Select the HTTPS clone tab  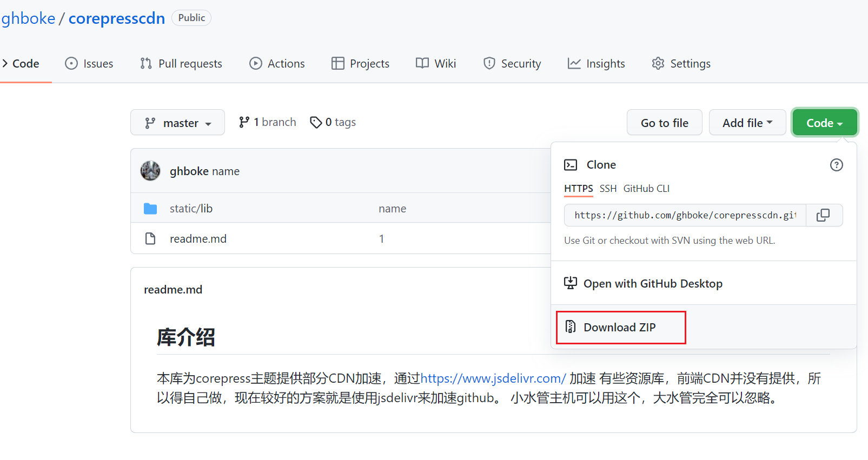click(x=579, y=189)
